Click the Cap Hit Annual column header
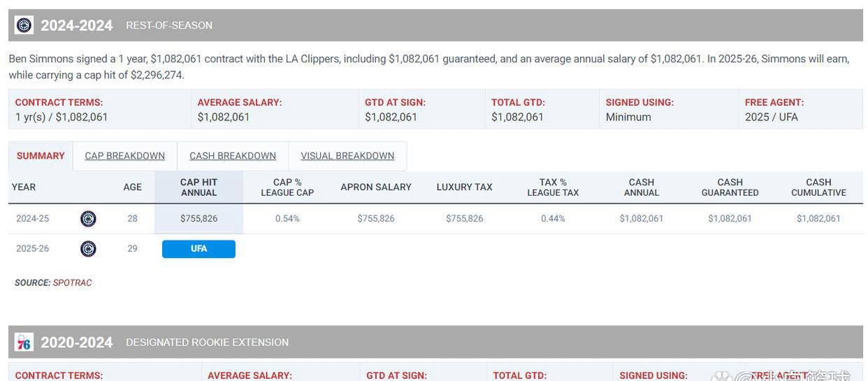Viewport: 868px width, 381px height. (199, 187)
